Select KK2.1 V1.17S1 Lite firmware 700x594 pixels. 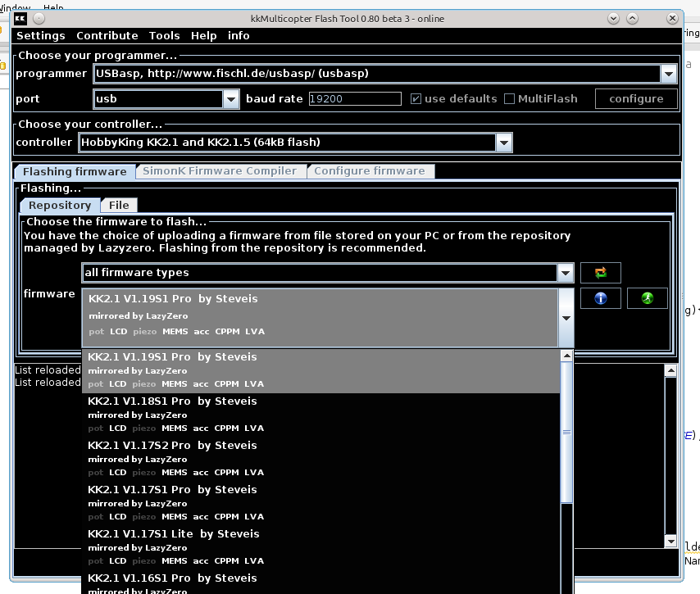(320, 547)
